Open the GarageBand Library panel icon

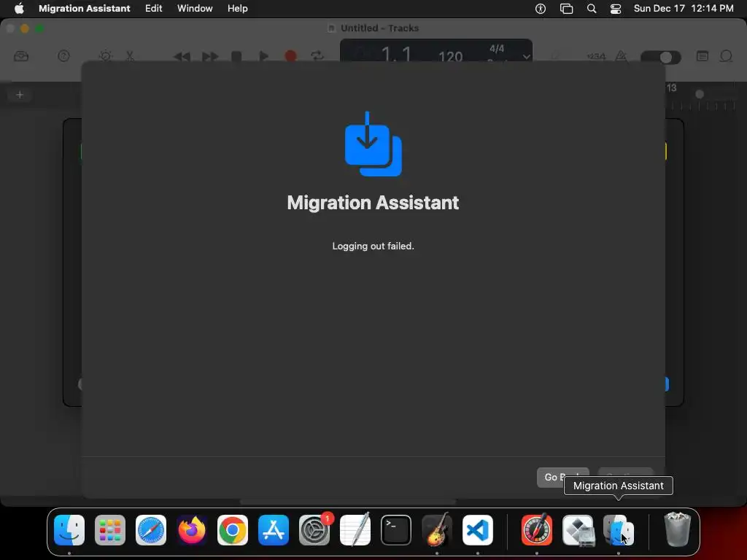tap(21, 56)
